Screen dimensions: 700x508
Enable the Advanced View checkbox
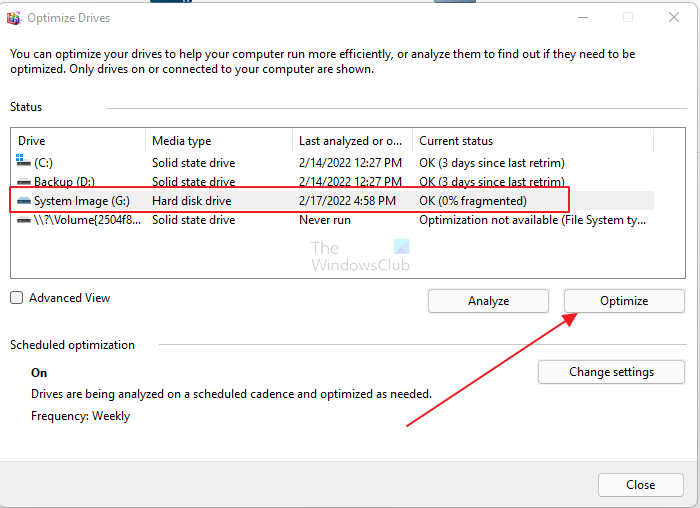pos(17,298)
